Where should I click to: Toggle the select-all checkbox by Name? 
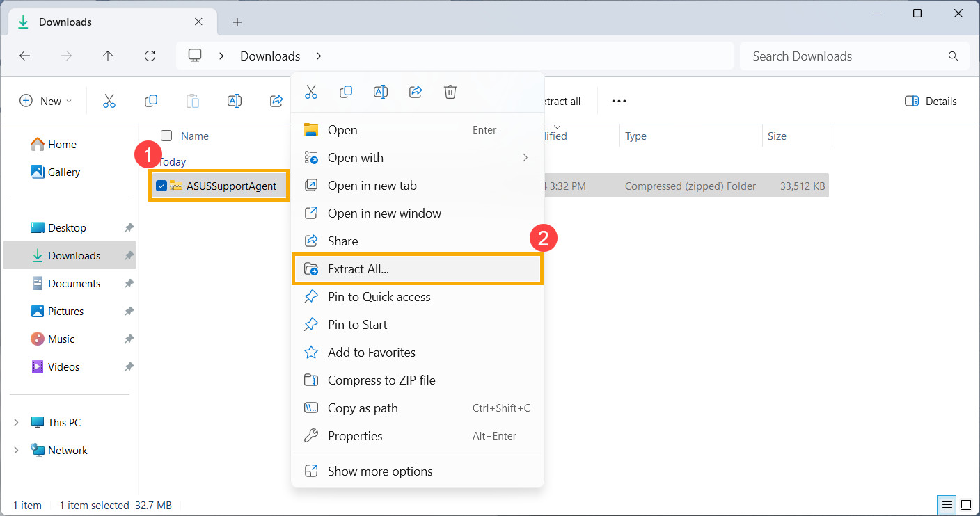pos(166,136)
